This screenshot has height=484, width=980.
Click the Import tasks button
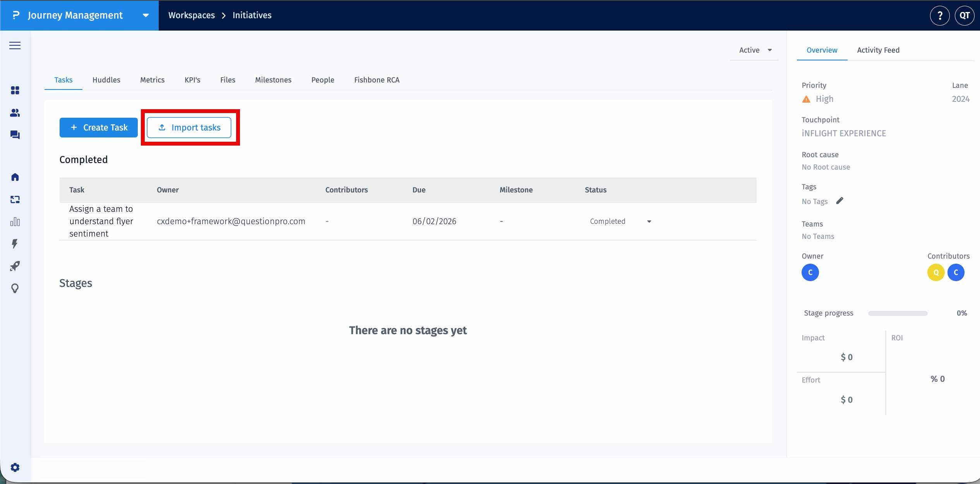pos(190,127)
